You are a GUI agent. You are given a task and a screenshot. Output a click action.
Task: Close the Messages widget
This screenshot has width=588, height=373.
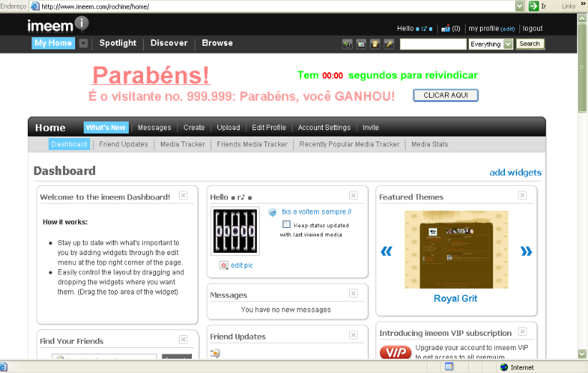tap(353, 294)
